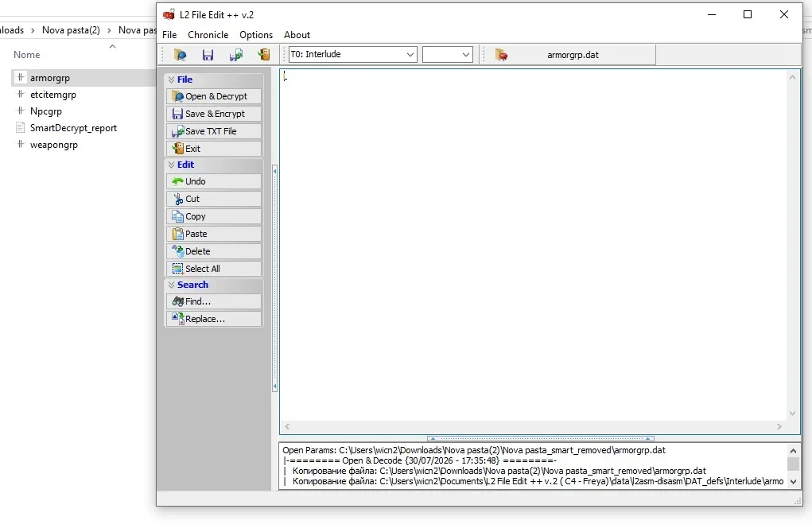Click the Nome column header in Explorer
Screen dimensions: 812x532
26,55
